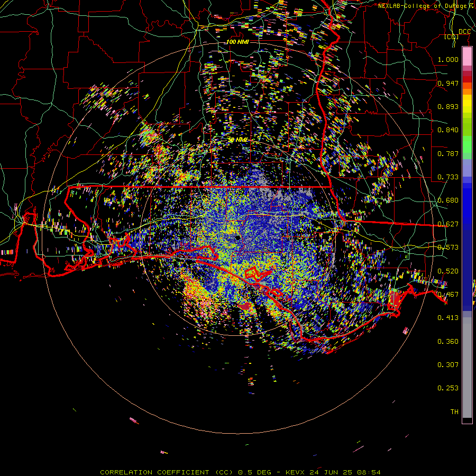The height and width of the screenshot is (476, 476).
Task: Click the 0.360 scale value
Action: coord(448,342)
